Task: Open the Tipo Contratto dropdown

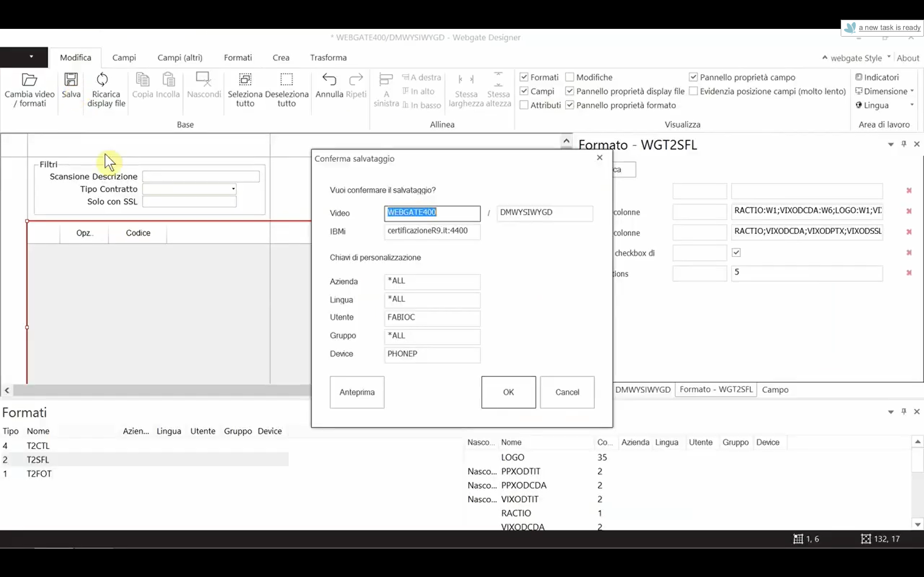Action: click(x=233, y=189)
